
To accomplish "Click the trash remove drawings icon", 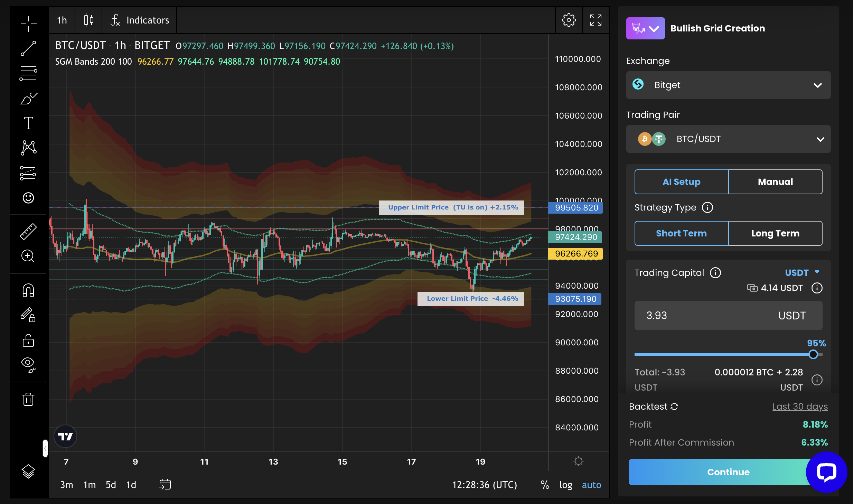I will (28, 399).
